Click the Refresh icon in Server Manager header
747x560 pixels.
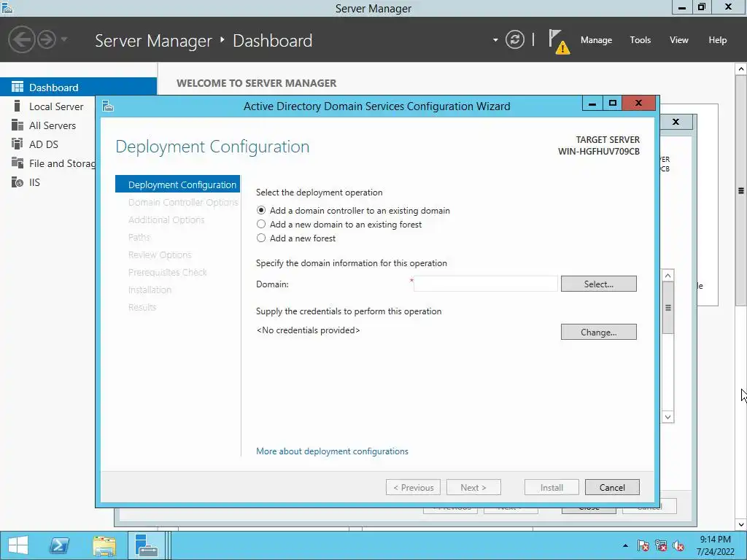(x=514, y=39)
